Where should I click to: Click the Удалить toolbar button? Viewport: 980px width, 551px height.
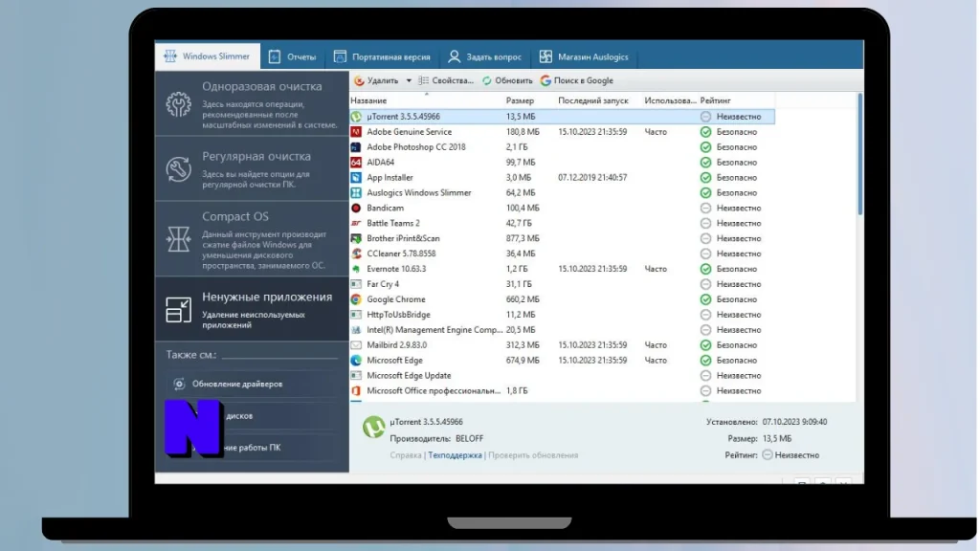click(x=376, y=80)
